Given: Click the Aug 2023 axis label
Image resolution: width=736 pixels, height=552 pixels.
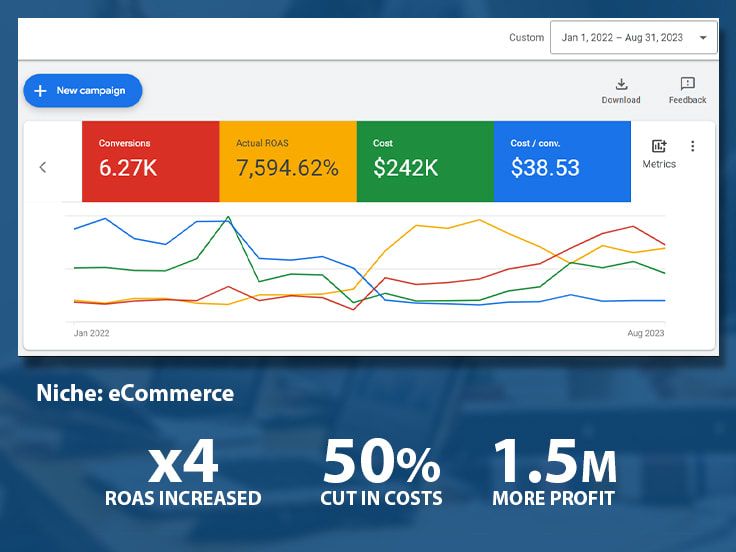Looking at the screenshot, I should click(x=645, y=333).
